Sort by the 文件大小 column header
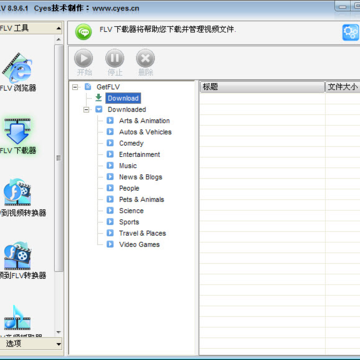Viewport: 360px width, 360px height. click(x=343, y=87)
